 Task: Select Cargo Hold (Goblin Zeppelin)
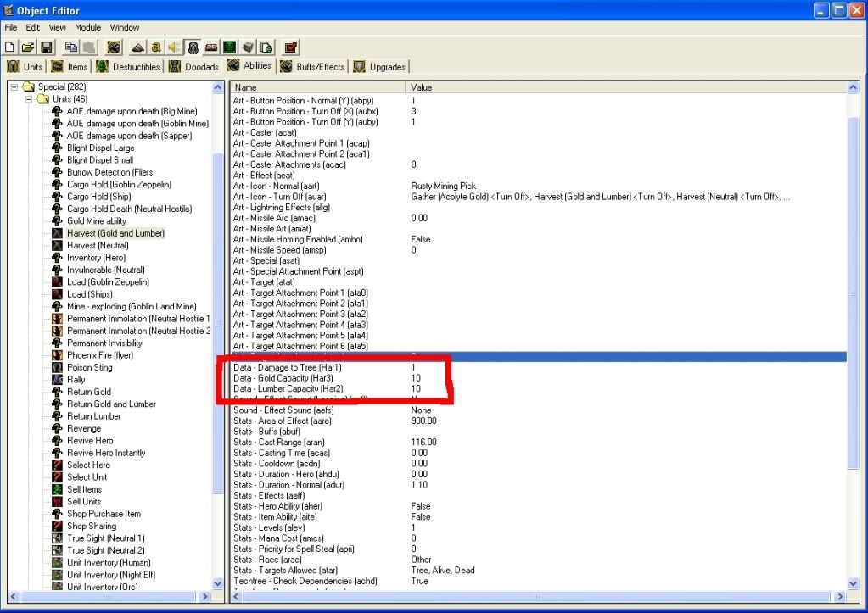pos(119,184)
